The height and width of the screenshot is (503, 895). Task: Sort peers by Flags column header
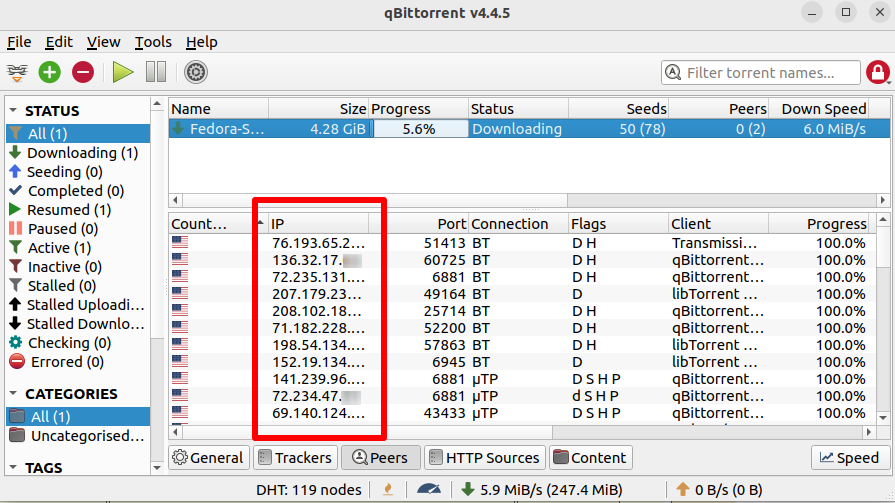point(618,224)
